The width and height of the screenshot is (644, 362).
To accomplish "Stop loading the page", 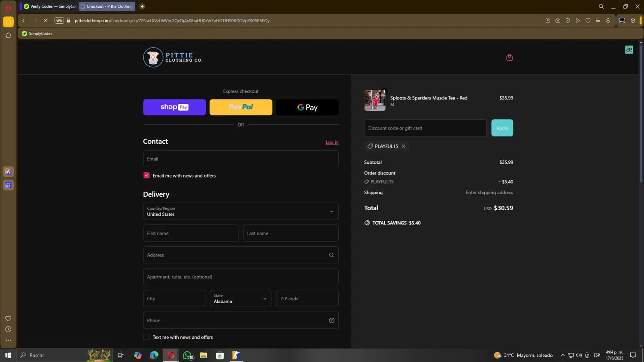I will pos(46,21).
